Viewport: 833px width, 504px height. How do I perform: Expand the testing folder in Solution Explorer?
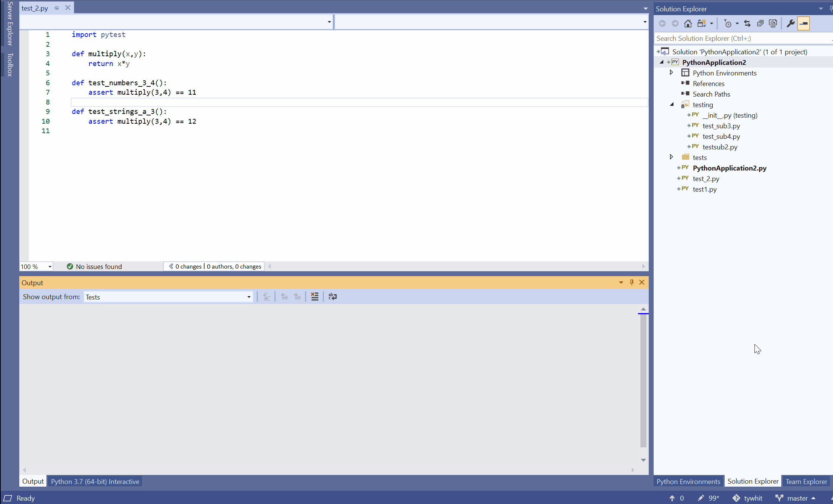[672, 104]
